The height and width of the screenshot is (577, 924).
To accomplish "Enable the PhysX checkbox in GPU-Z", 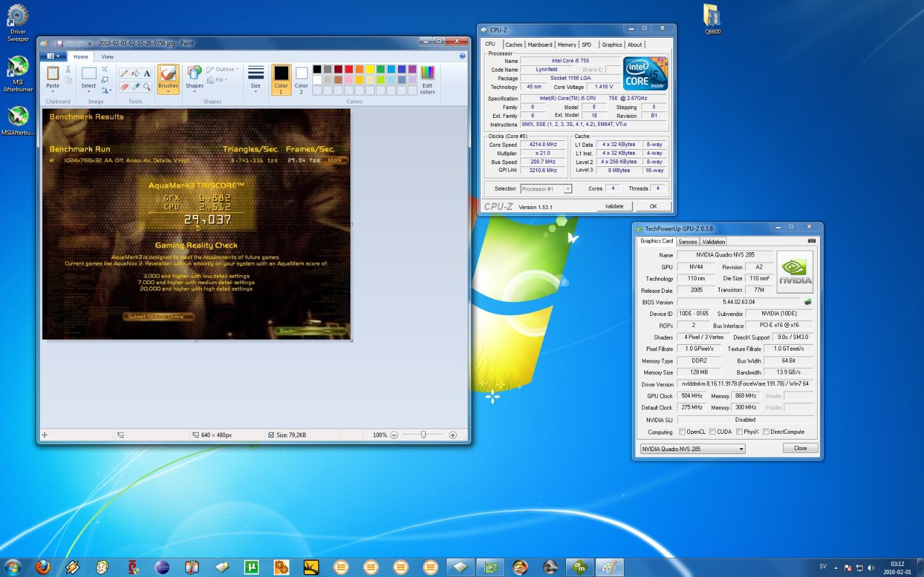I will point(739,431).
